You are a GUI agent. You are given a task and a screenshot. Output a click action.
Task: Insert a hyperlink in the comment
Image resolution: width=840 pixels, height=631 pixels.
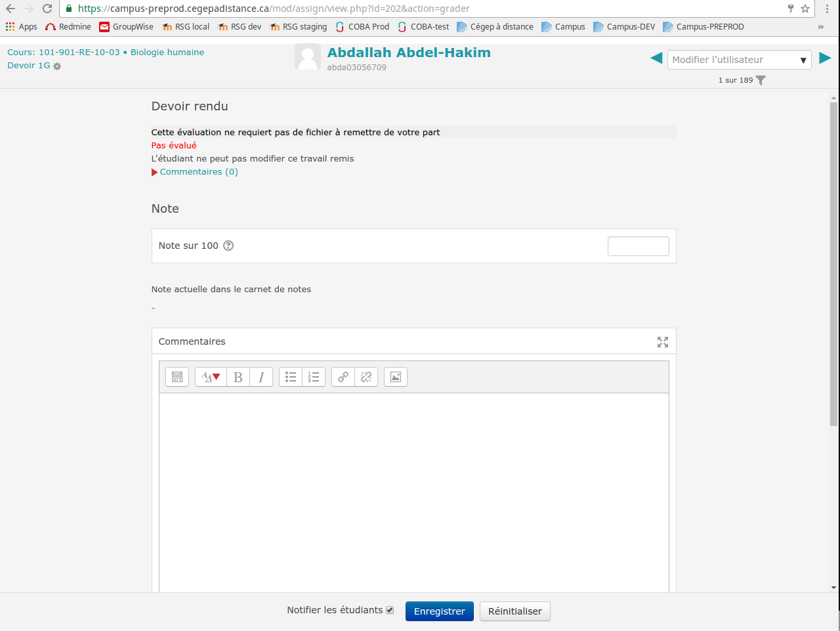[343, 377]
